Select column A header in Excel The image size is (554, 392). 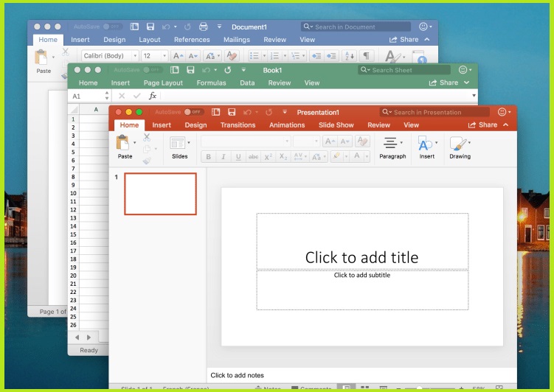coord(96,109)
